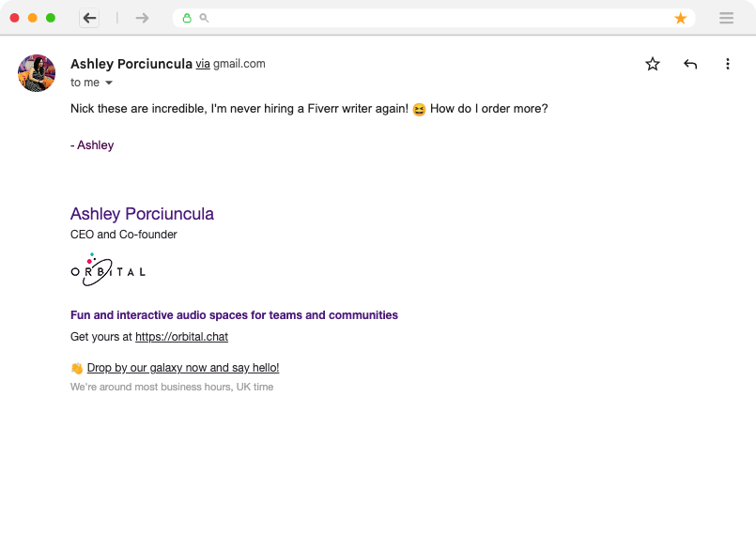Click the search magnifier in address bar
The image size is (756, 533).
tap(204, 19)
